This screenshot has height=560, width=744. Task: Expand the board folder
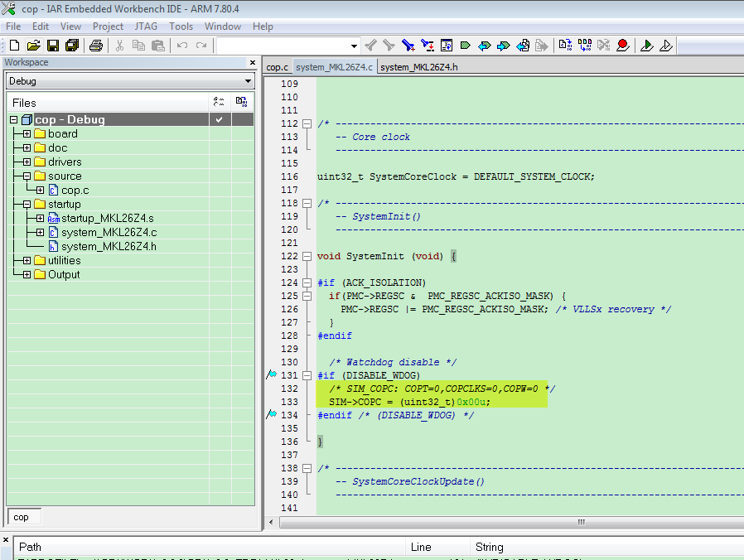point(27,134)
